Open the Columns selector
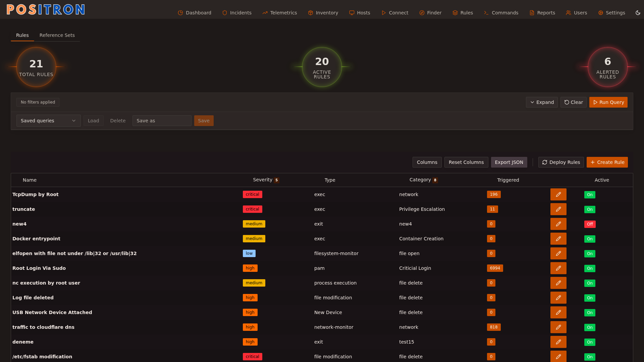 coord(427,162)
